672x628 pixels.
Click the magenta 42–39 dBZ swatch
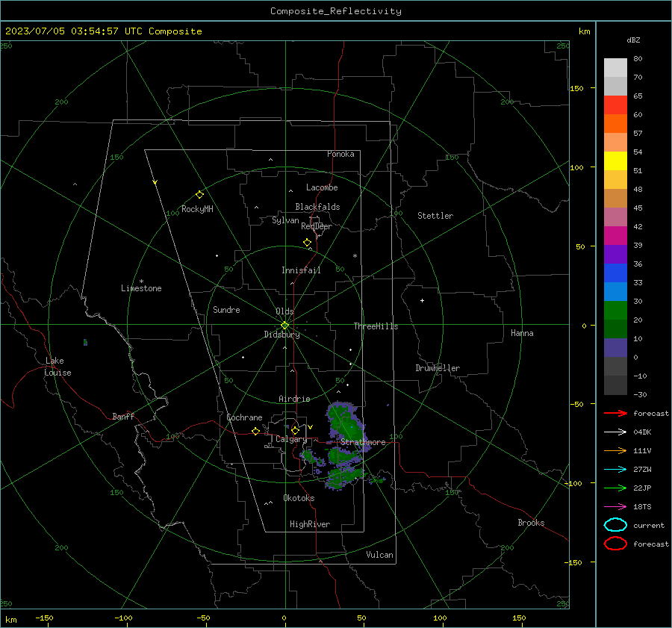point(615,236)
